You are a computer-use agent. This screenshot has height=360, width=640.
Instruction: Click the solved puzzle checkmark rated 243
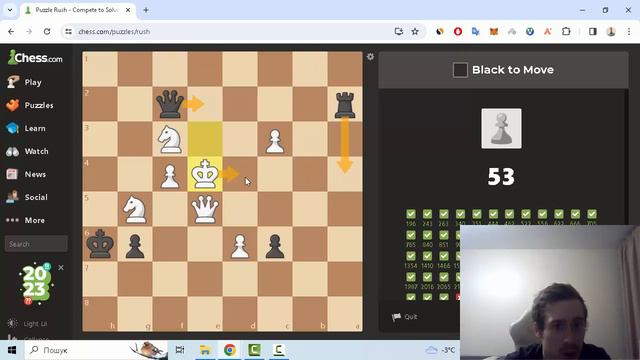(x=427, y=214)
